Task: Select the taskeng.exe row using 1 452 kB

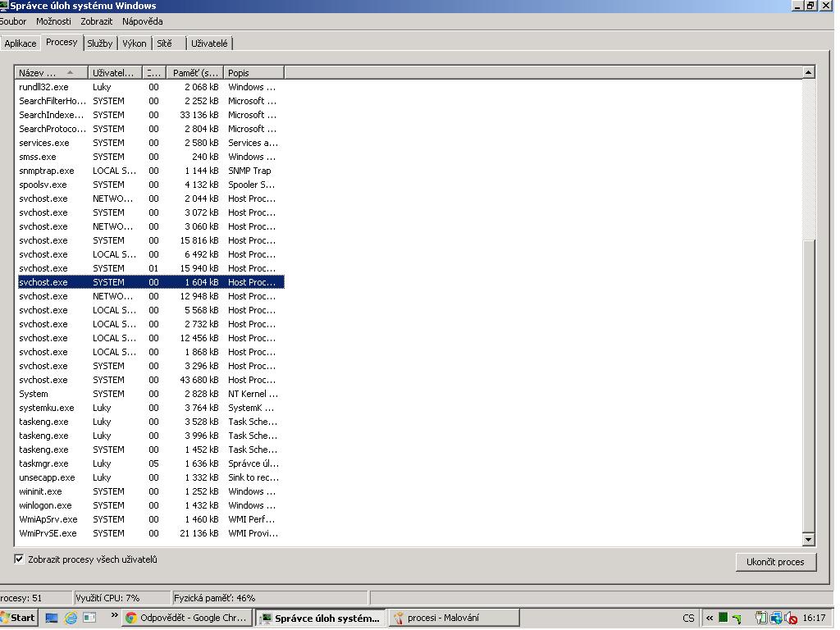Action: [x=151, y=450]
